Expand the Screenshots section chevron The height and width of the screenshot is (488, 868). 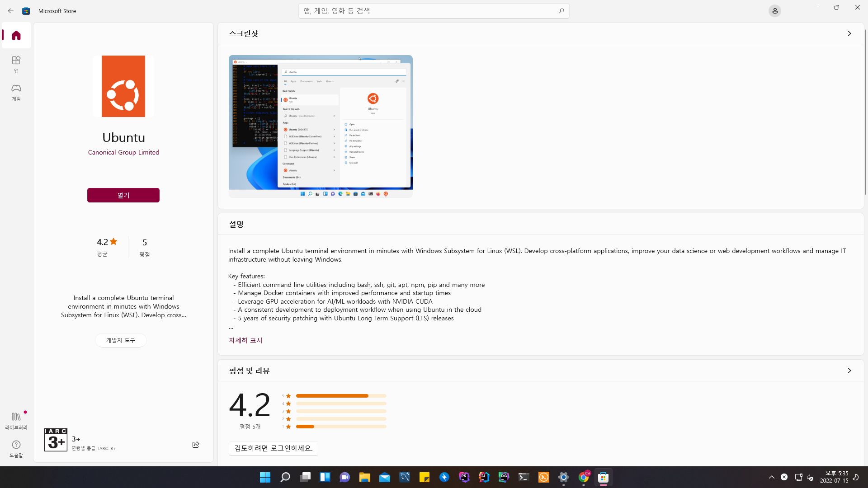pyautogui.click(x=849, y=33)
